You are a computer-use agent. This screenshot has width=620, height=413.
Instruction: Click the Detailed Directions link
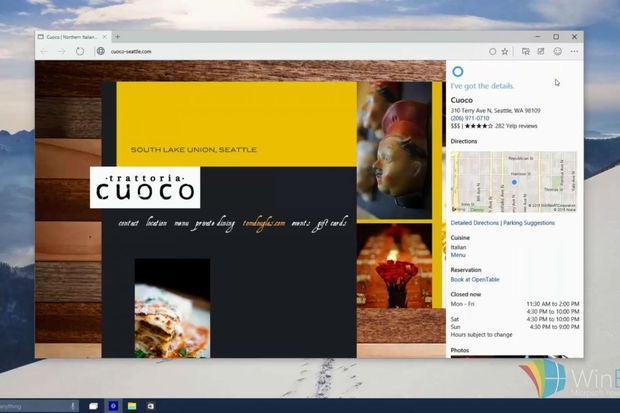pyautogui.click(x=474, y=223)
